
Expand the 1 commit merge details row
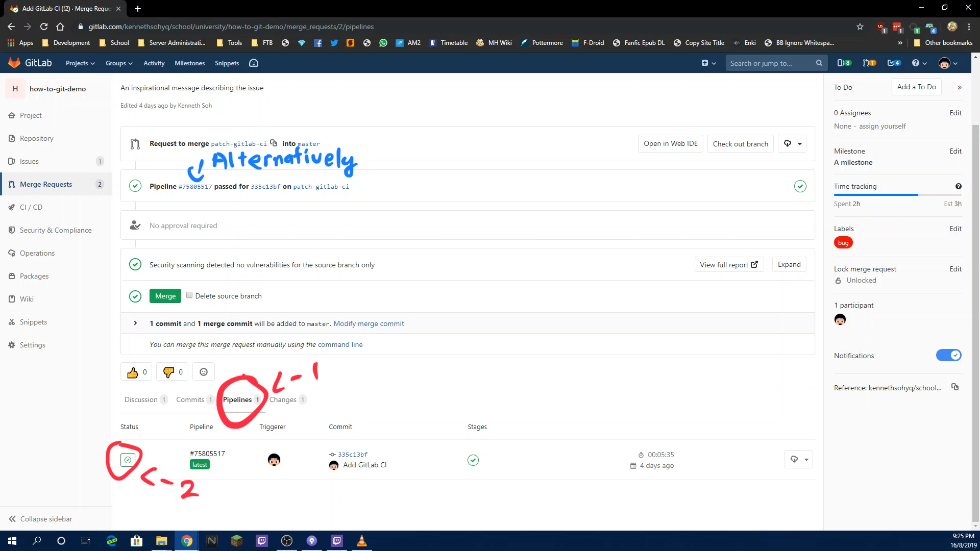[x=135, y=323]
